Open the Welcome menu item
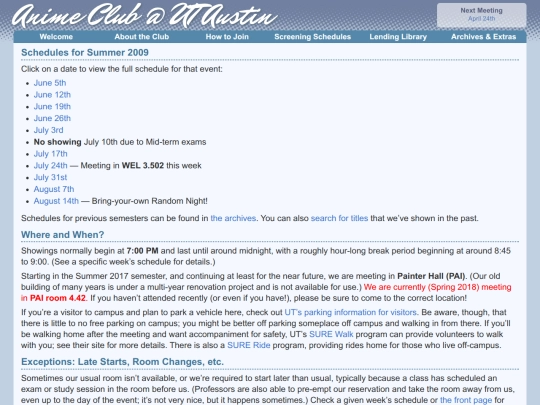The image size is (540, 405). coord(56,37)
